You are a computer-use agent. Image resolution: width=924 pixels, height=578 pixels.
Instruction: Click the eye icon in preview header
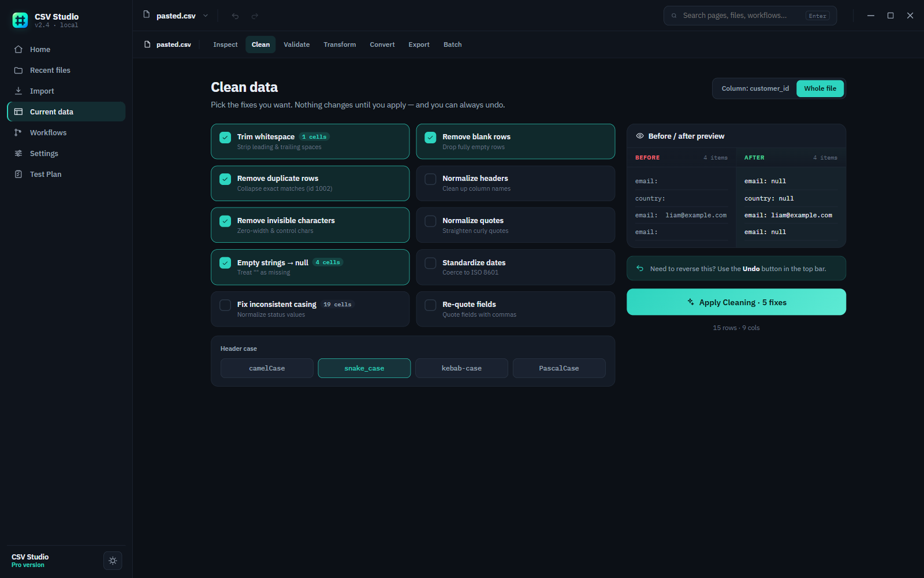[640, 136]
